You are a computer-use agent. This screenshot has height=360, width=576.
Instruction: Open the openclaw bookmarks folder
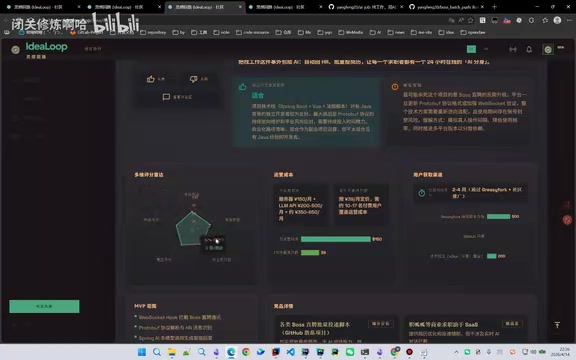tap(473, 32)
